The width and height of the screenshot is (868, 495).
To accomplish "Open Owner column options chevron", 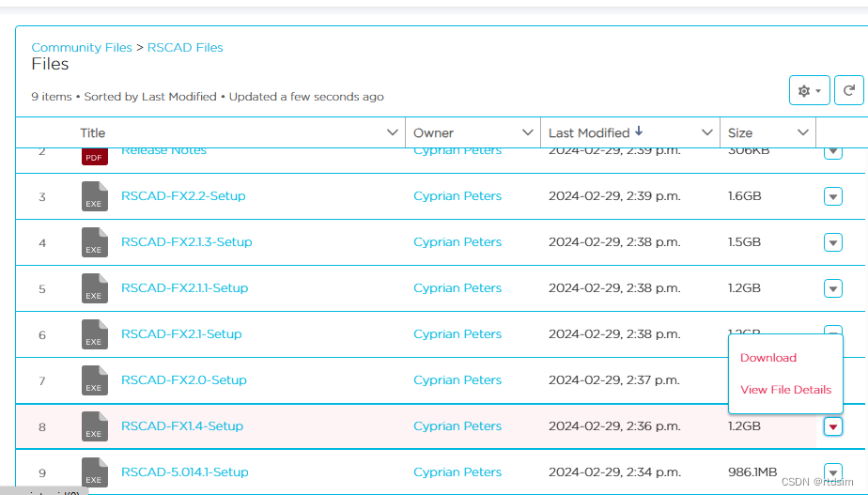I will click(527, 132).
